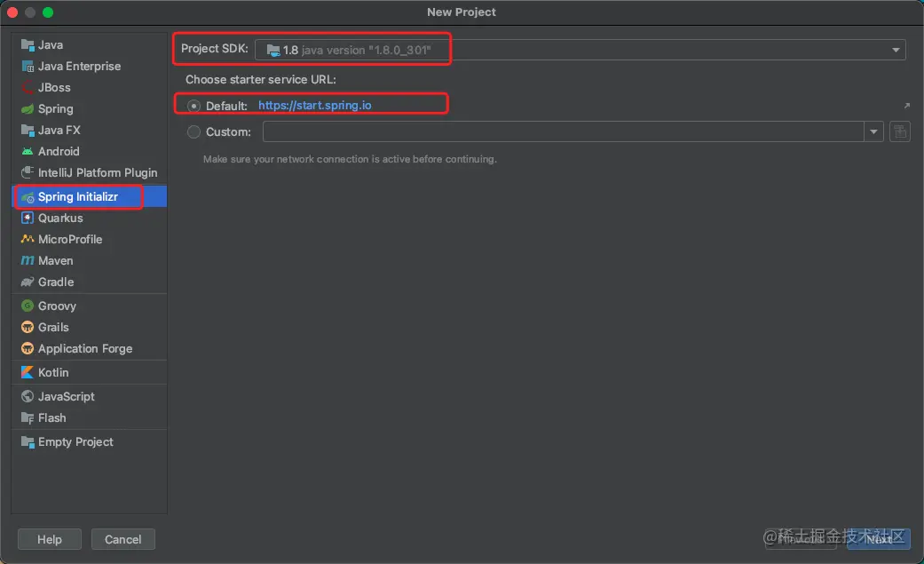Select IntelliJ Platform Plugin label
924x564 pixels.
tap(98, 173)
